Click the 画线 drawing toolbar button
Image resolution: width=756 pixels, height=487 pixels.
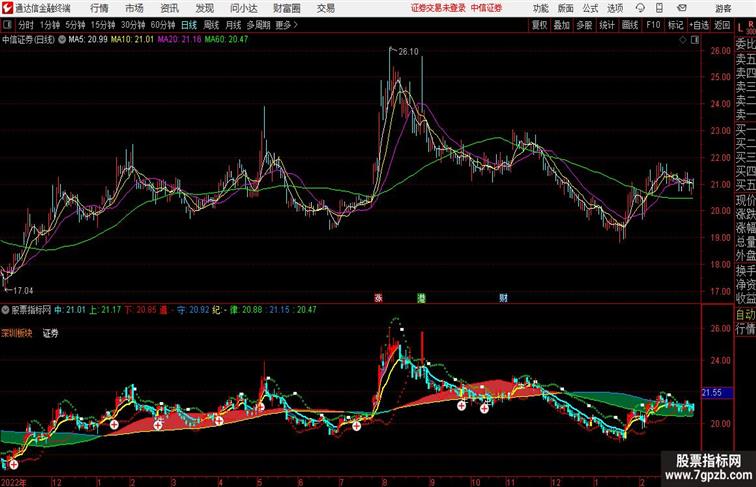point(630,25)
